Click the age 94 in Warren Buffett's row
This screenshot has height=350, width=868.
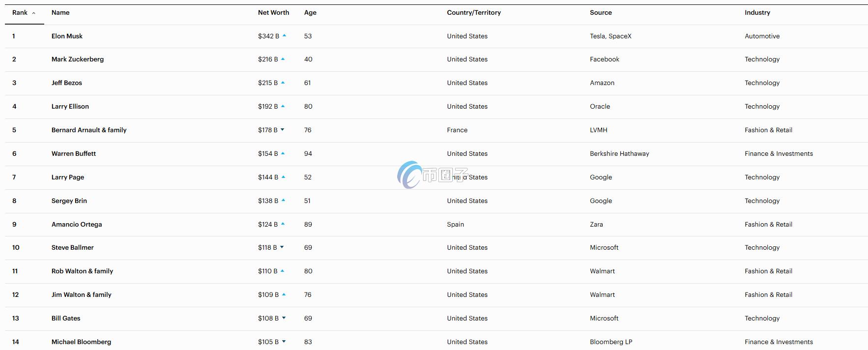[x=308, y=154]
